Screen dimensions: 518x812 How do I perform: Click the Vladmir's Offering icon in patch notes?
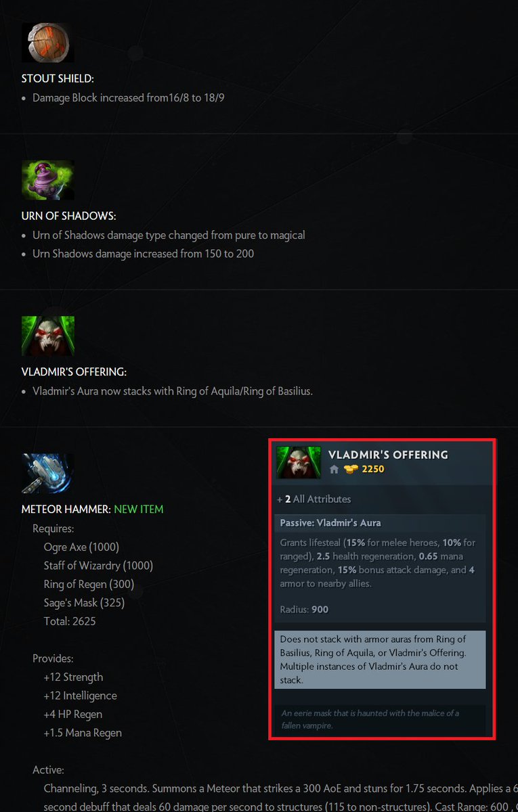coord(48,336)
